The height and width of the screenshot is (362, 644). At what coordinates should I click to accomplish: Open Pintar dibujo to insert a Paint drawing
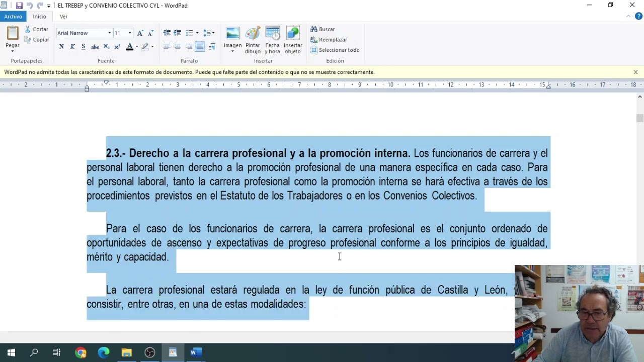pos(252,39)
